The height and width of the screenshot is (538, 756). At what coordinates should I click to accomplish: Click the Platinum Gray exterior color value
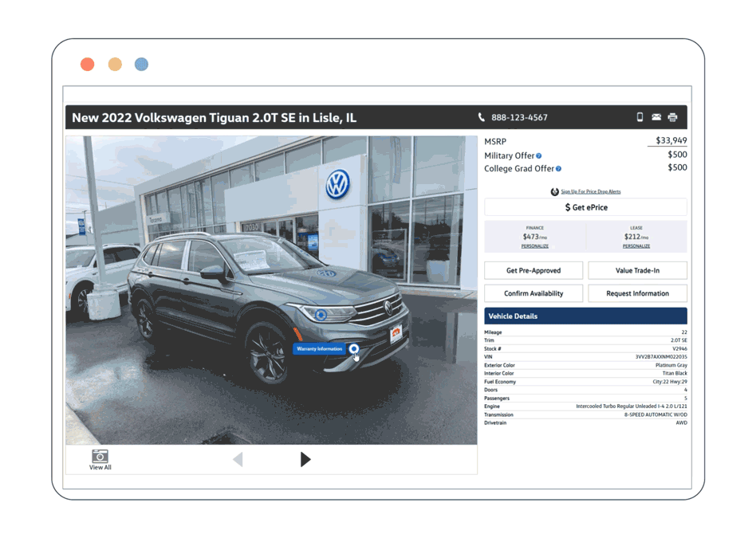pos(671,365)
